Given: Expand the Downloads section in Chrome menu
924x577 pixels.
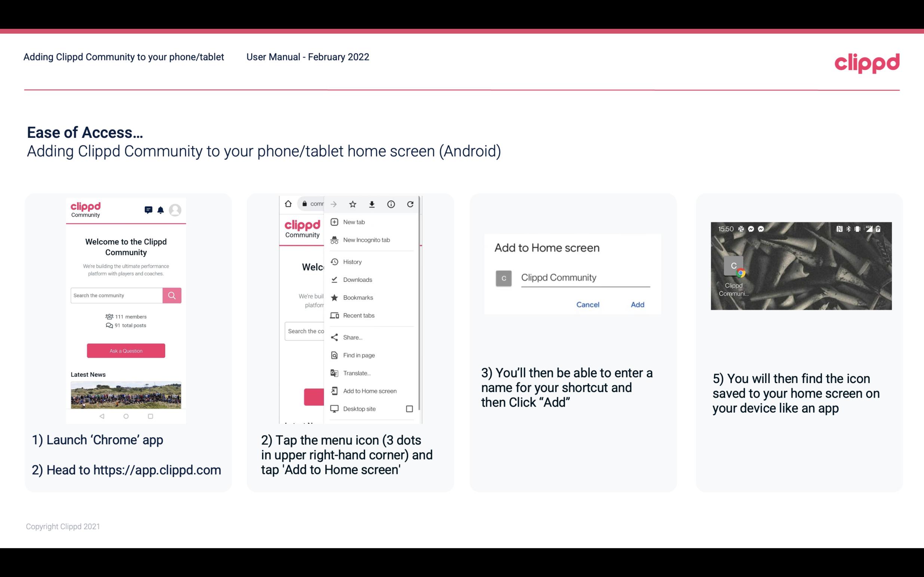Looking at the screenshot, I should coord(357,279).
